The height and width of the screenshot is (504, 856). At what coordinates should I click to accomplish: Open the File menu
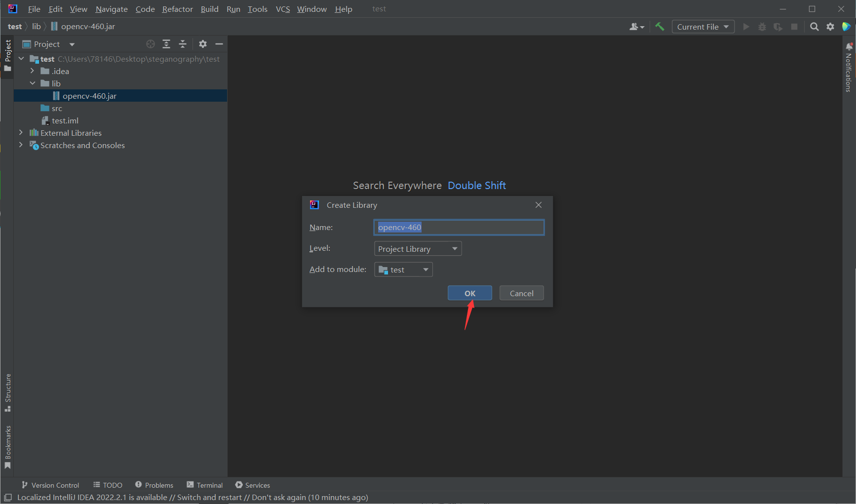click(34, 9)
